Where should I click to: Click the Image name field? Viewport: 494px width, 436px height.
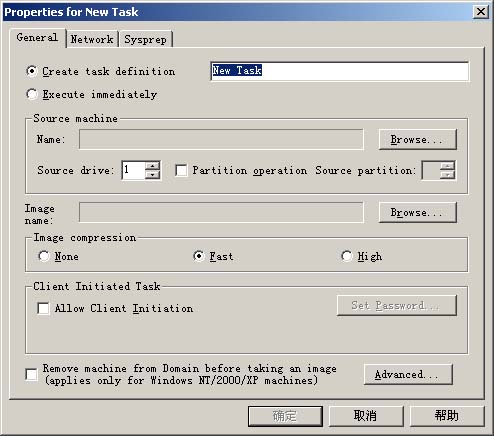[221, 212]
